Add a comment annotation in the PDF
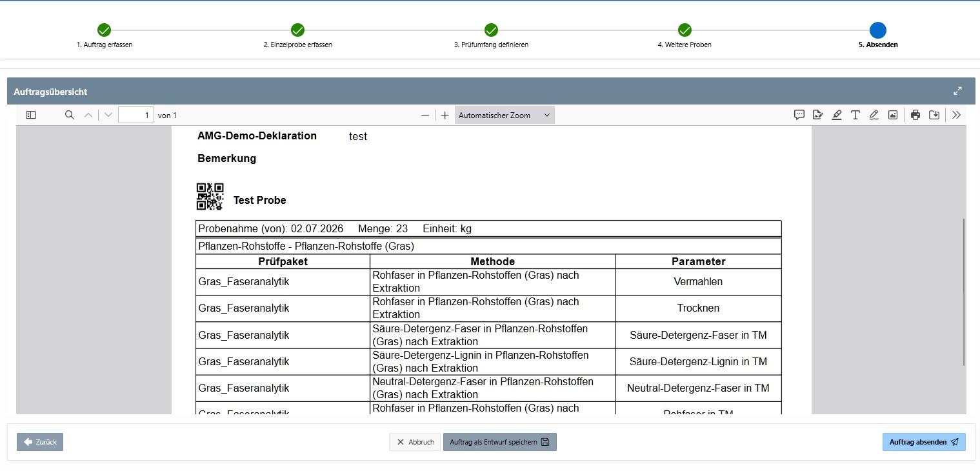The image size is (980, 471). [x=799, y=115]
